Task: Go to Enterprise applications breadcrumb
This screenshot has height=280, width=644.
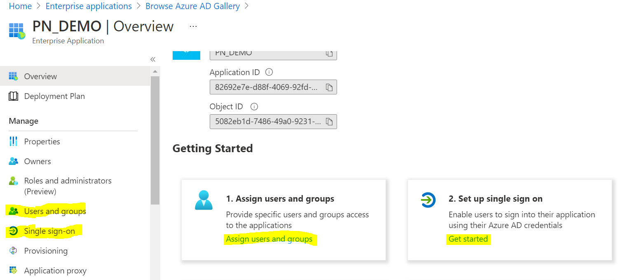Action: [89, 6]
